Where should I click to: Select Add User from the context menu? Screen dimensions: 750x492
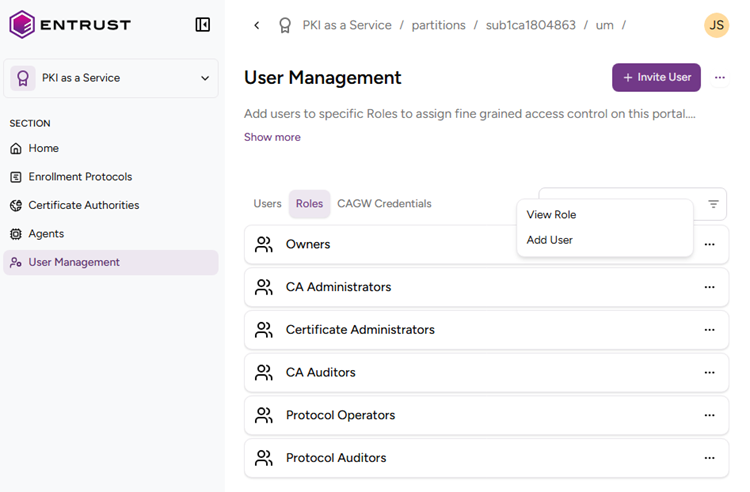coord(549,240)
